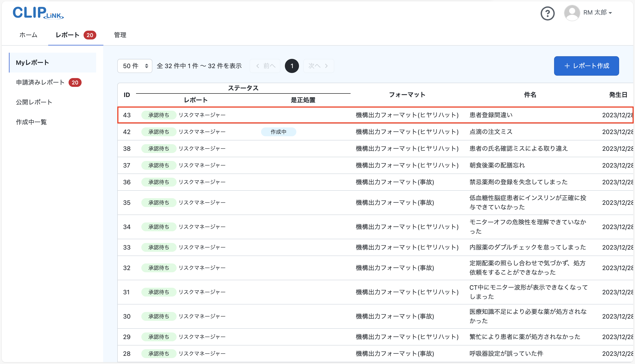Click the plus icon on レポート作成 button
The width and height of the screenshot is (635, 364).
click(567, 66)
